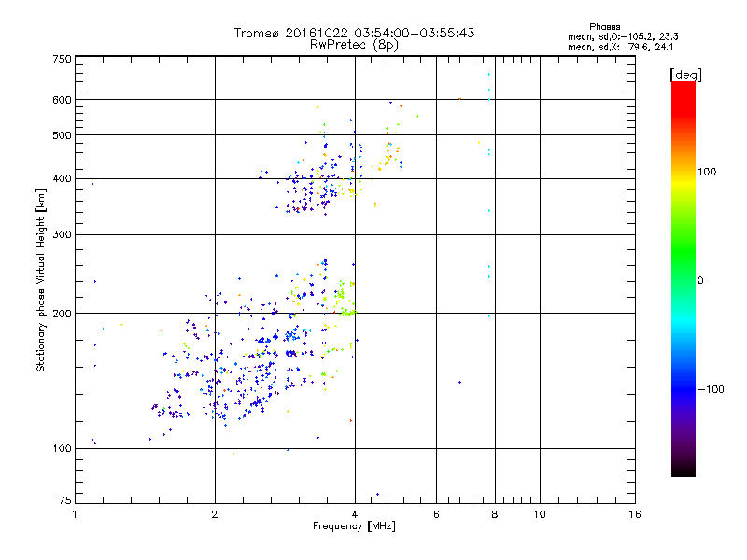Image resolution: width=747 pixels, height=560 pixels.
Task: Click the '-100' colorbar tick label
Action: (x=711, y=389)
